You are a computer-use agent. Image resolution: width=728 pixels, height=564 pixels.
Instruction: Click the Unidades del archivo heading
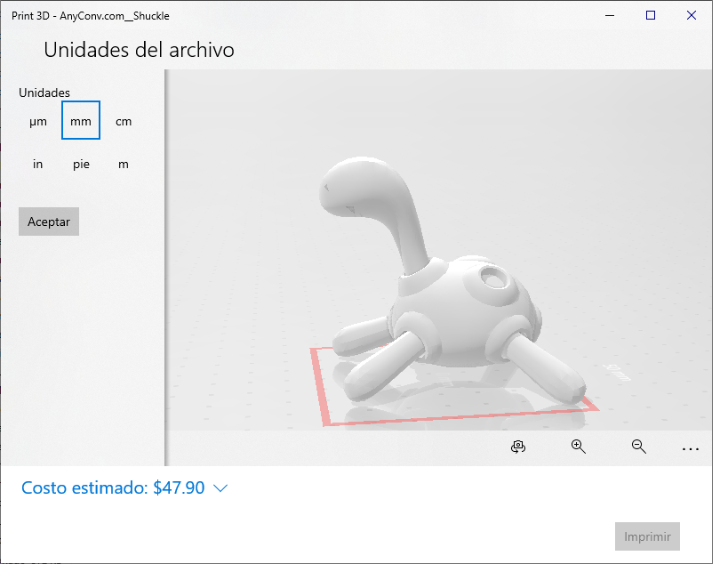138,50
